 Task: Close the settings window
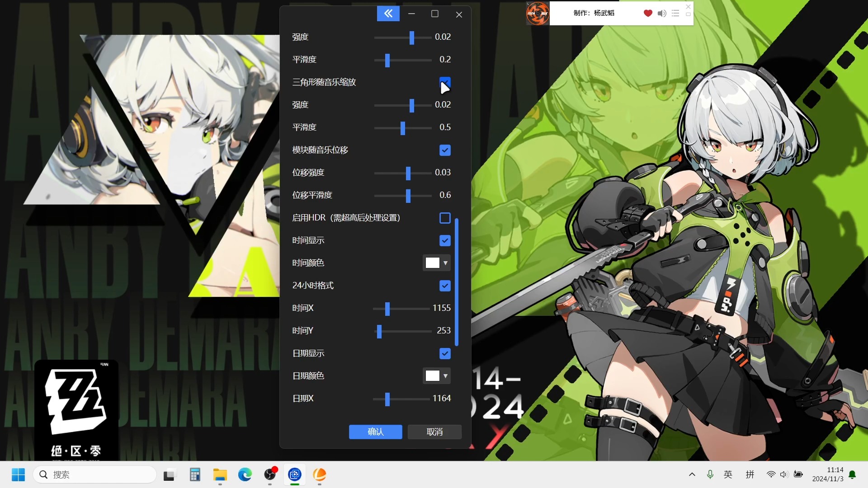[x=459, y=14]
